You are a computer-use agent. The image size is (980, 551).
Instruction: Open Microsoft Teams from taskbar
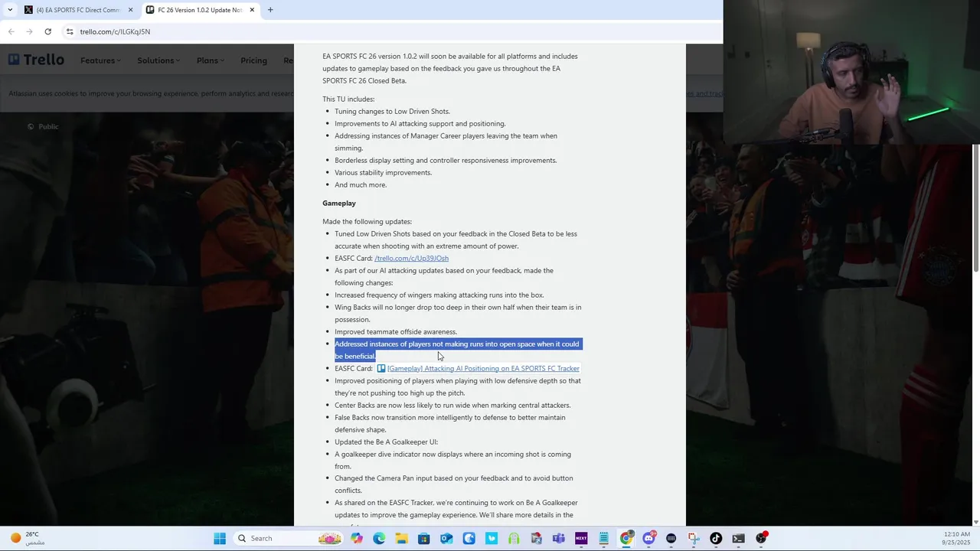tap(558, 538)
